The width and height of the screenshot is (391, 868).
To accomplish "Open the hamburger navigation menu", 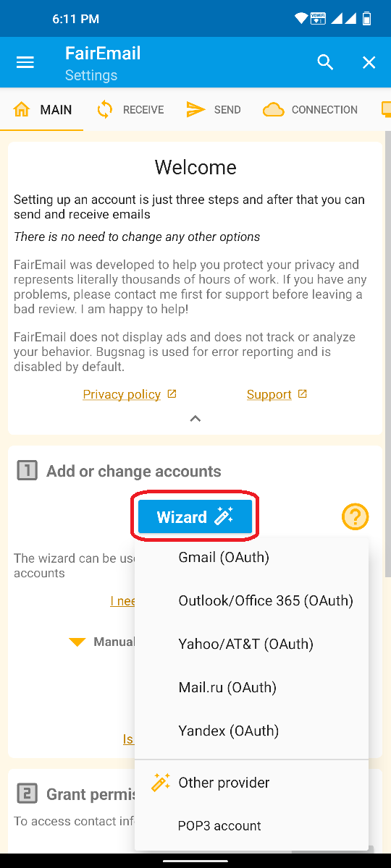I will point(25,63).
